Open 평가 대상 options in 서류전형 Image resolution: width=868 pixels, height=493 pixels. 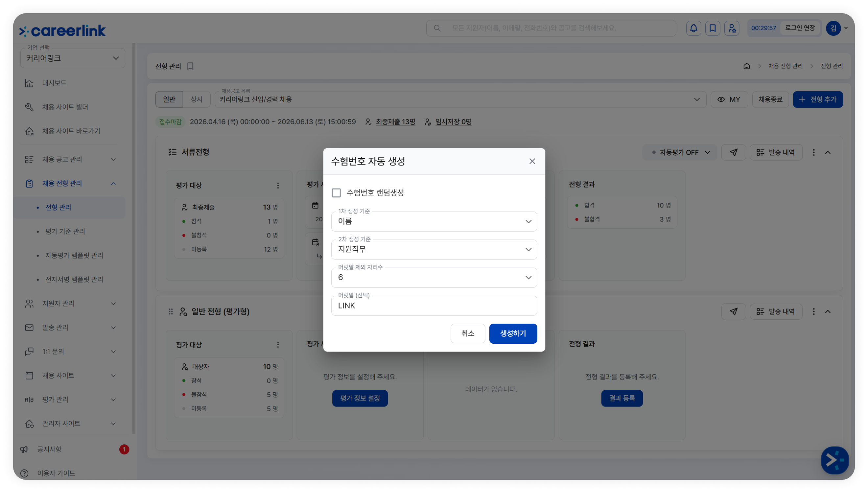[278, 185]
